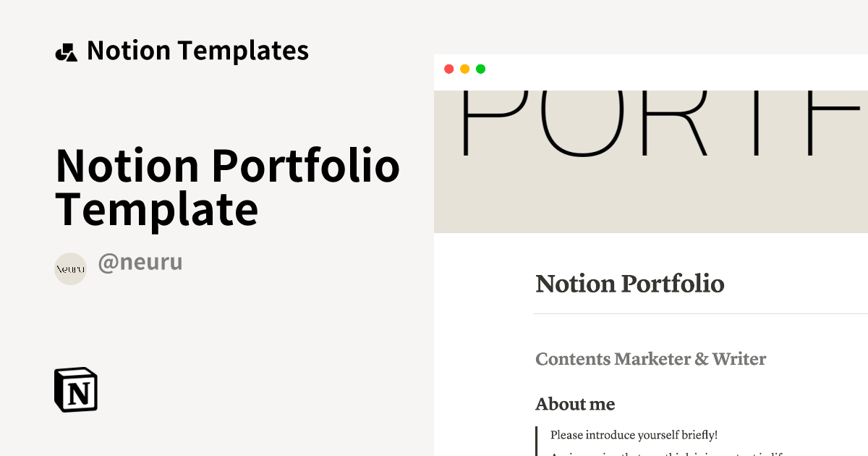The width and height of the screenshot is (868, 456).
Task: Click the word 'Template' in the large title
Action: point(157,209)
